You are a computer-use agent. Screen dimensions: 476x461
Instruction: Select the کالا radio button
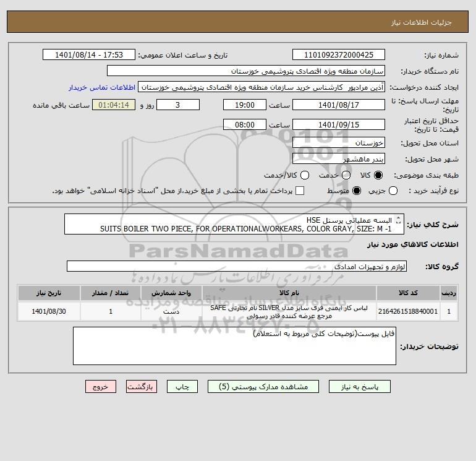(x=378, y=175)
